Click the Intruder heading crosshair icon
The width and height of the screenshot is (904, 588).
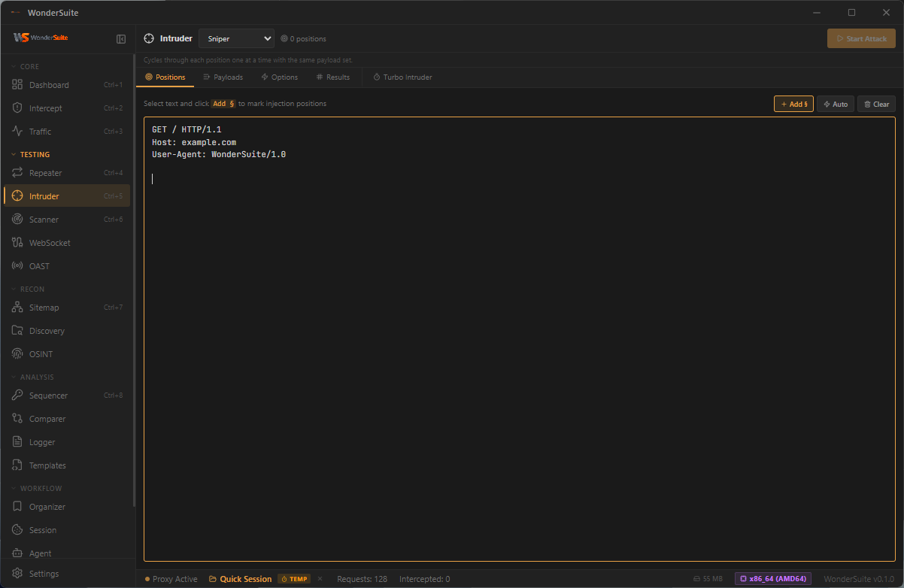(x=149, y=38)
